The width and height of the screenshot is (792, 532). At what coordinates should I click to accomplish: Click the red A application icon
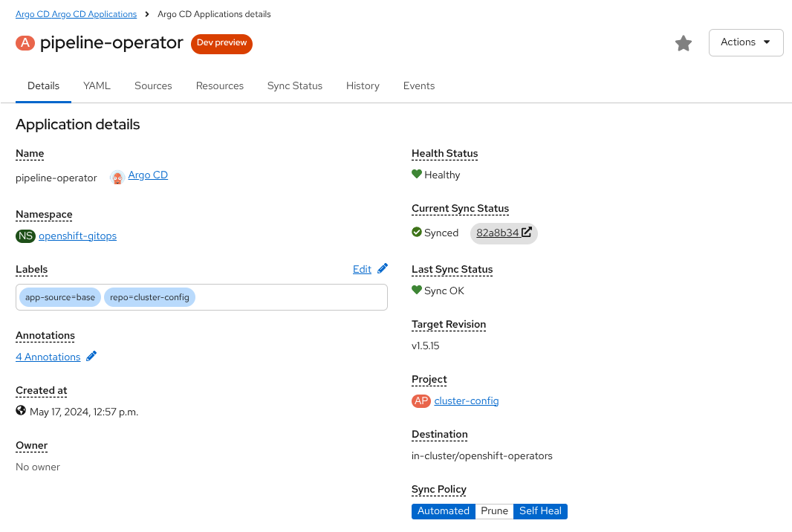(25, 43)
